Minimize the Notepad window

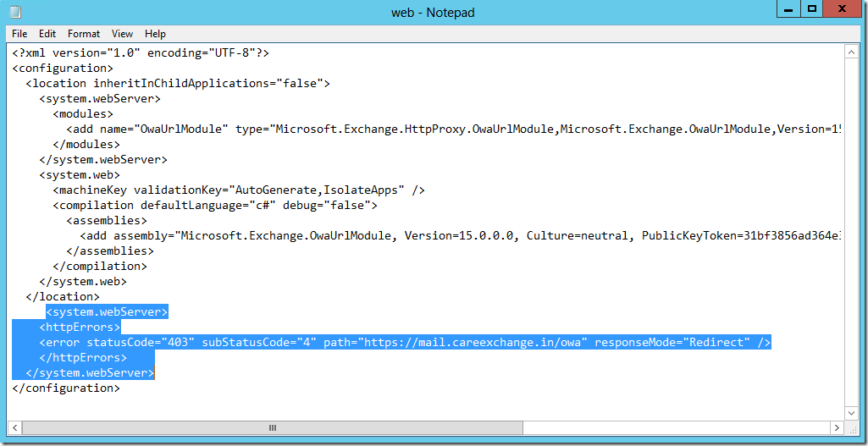[x=789, y=9]
